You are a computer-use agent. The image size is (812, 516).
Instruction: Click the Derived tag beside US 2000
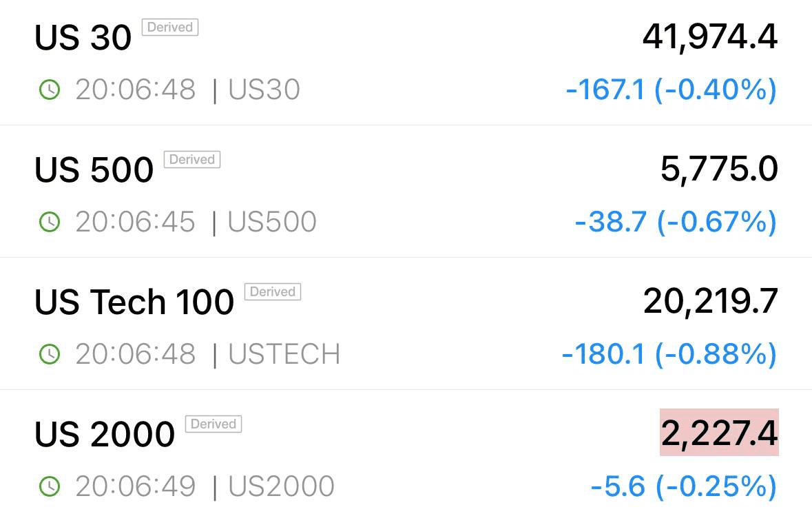[214, 424]
